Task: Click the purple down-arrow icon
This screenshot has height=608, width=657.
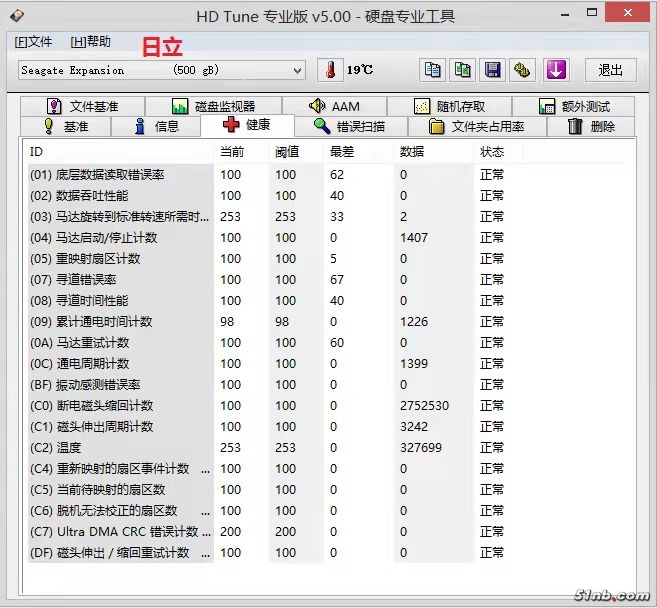Action: click(556, 70)
